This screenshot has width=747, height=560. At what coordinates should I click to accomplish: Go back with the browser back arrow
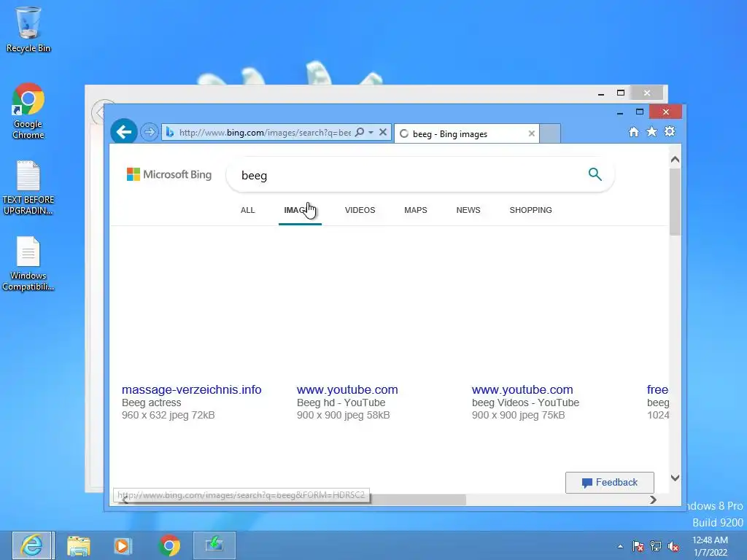(x=124, y=132)
